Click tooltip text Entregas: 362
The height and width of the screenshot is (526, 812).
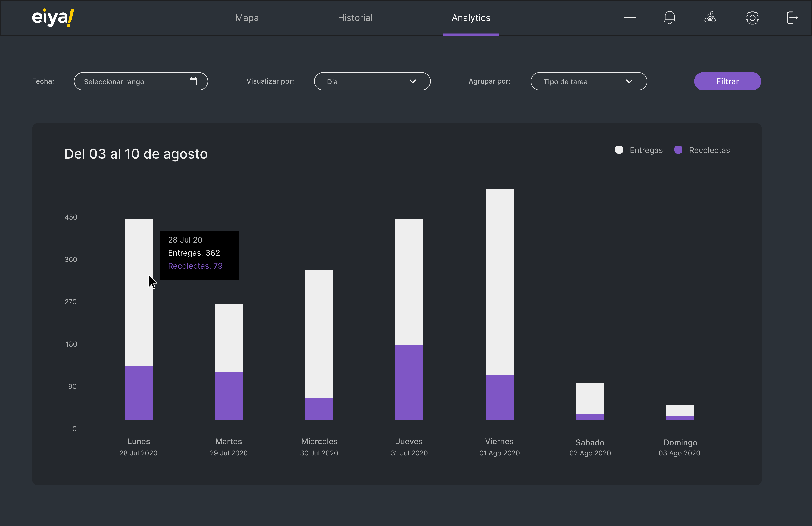coord(194,253)
